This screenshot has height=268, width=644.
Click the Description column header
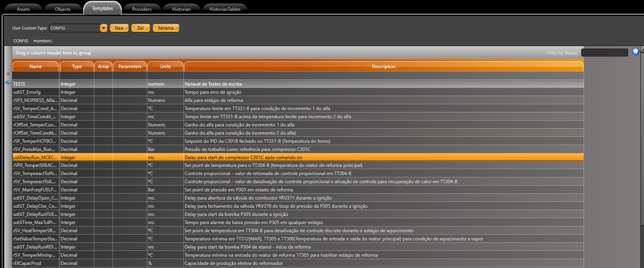[383, 67]
